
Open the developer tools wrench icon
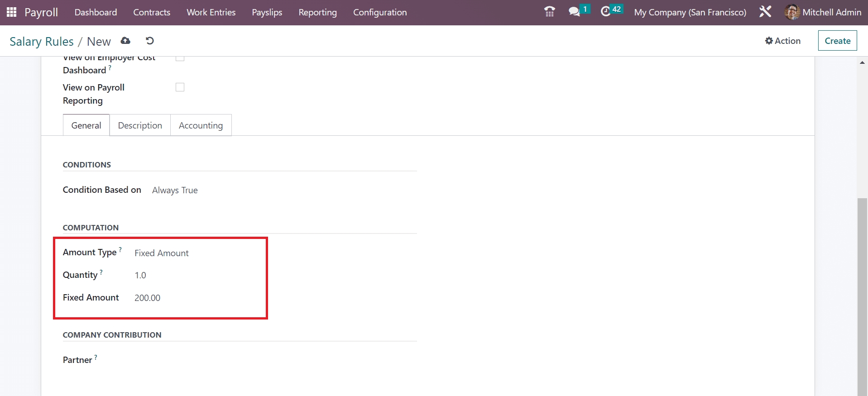[765, 12]
